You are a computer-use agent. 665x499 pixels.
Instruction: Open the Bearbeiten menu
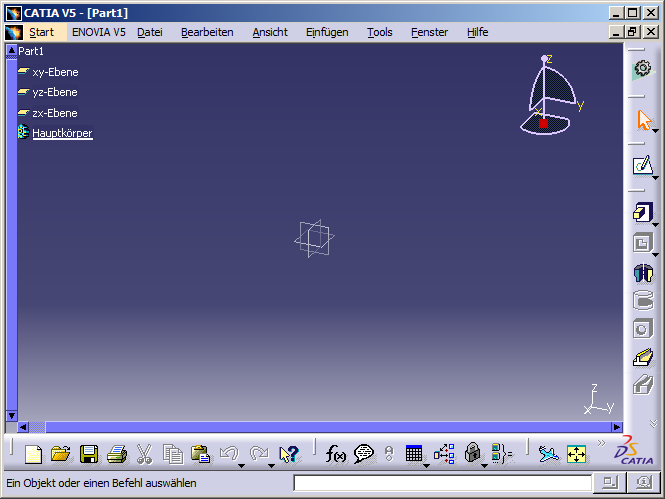tap(207, 32)
